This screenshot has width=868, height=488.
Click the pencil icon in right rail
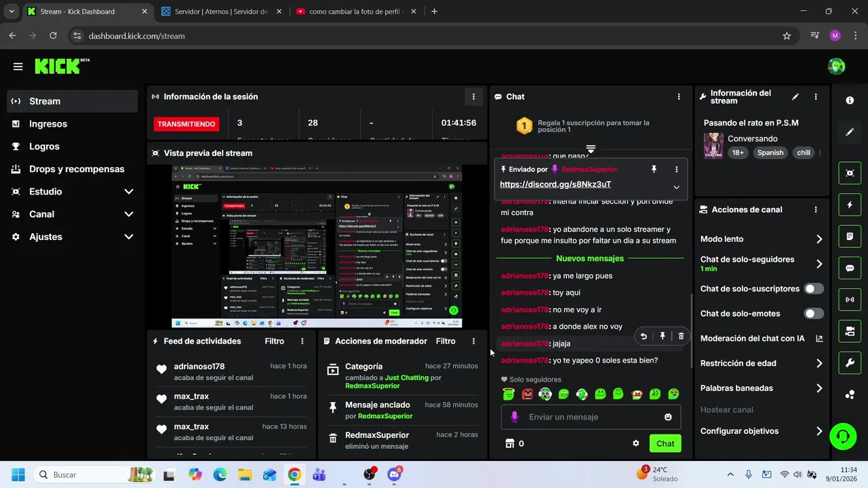850,132
